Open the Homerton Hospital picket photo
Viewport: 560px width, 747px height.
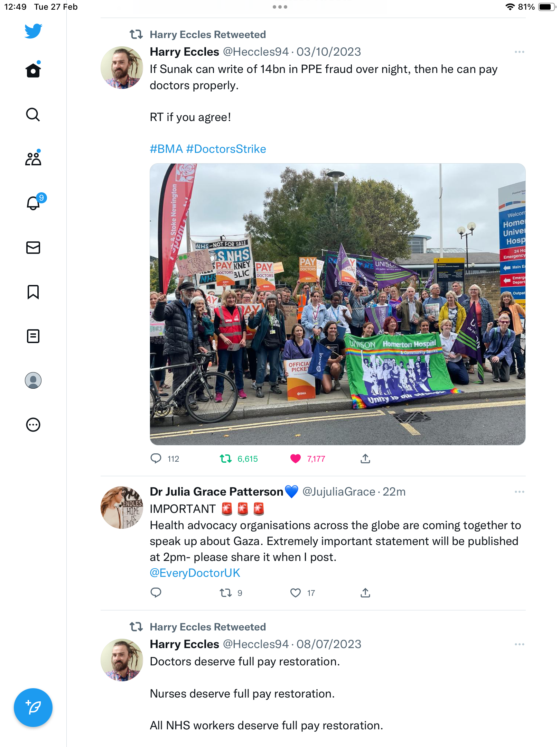coord(338,304)
